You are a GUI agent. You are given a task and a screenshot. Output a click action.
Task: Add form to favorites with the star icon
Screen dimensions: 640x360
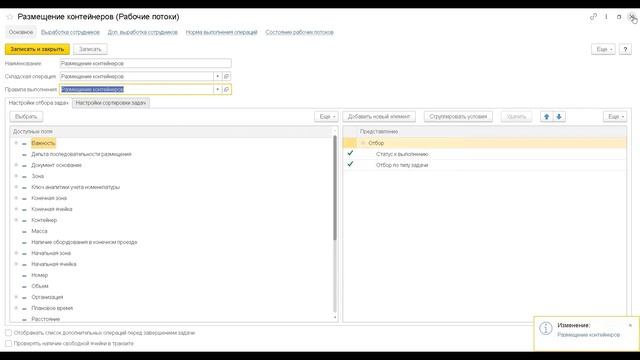point(10,17)
